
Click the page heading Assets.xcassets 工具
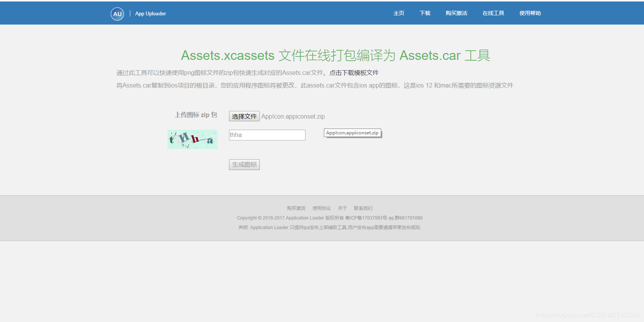(335, 56)
